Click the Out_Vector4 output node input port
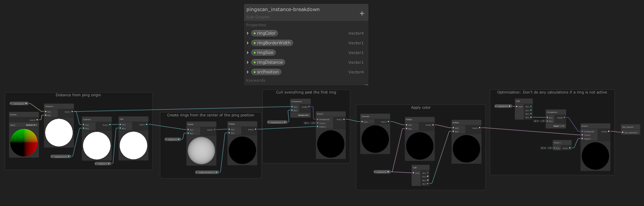Screen dimensions: 644x206 [623, 132]
